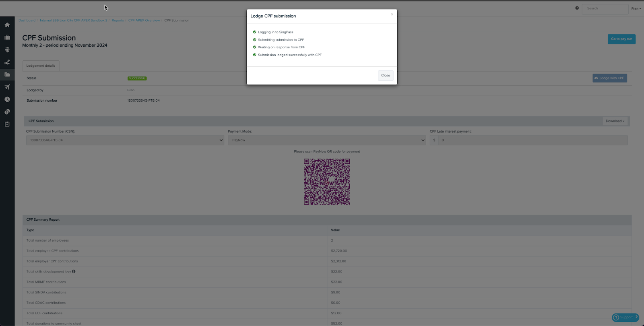Click the skills development levy info icon

point(74,271)
